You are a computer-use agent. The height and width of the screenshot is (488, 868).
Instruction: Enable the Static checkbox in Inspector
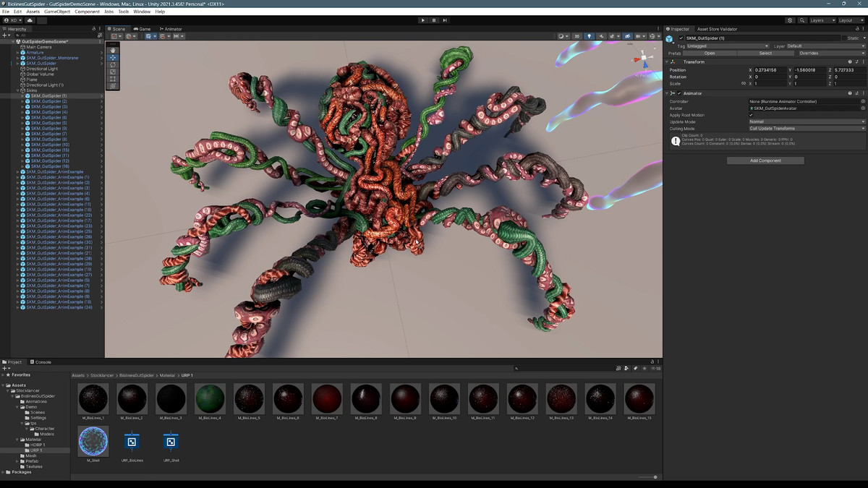click(844, 38)
